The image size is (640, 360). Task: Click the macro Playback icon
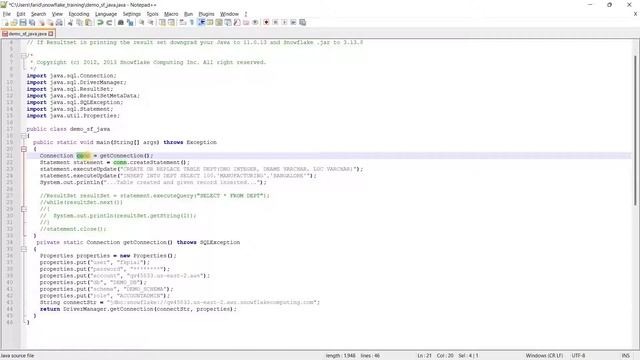tap(284, 22)
